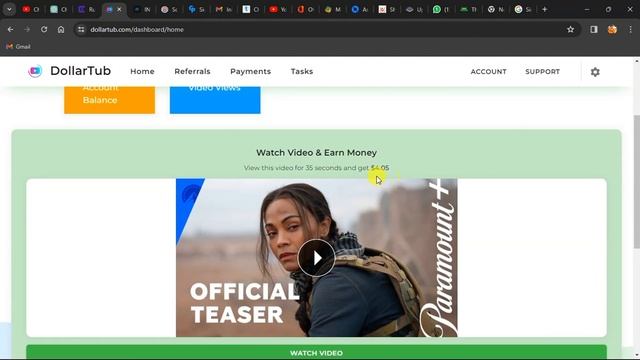Image resolution: width=640 pixels, height=360 pixels.
Task: Bookmark this page with the star
Action: (x=570, y=29)
